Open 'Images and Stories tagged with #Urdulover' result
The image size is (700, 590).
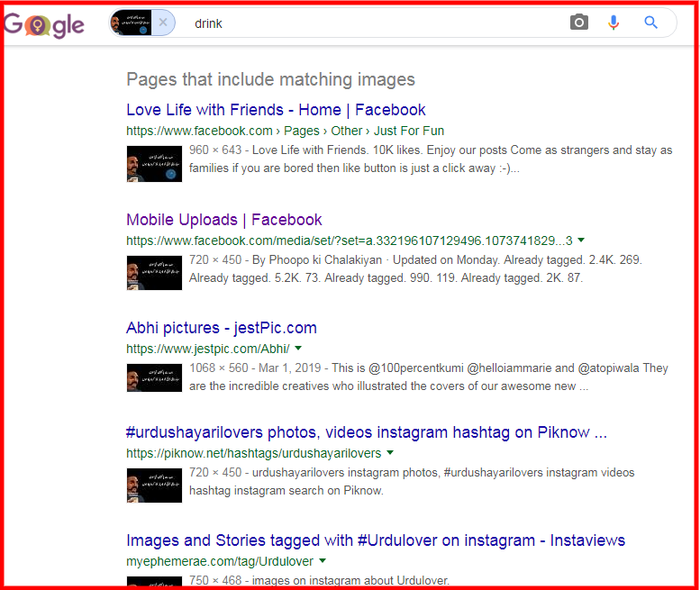(376, 540)
